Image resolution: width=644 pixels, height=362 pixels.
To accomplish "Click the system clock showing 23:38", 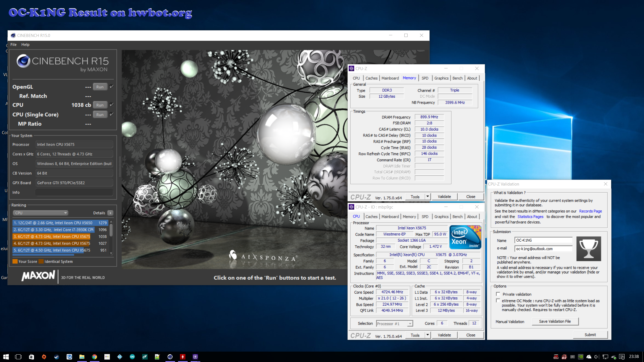I will coord(634,357).
